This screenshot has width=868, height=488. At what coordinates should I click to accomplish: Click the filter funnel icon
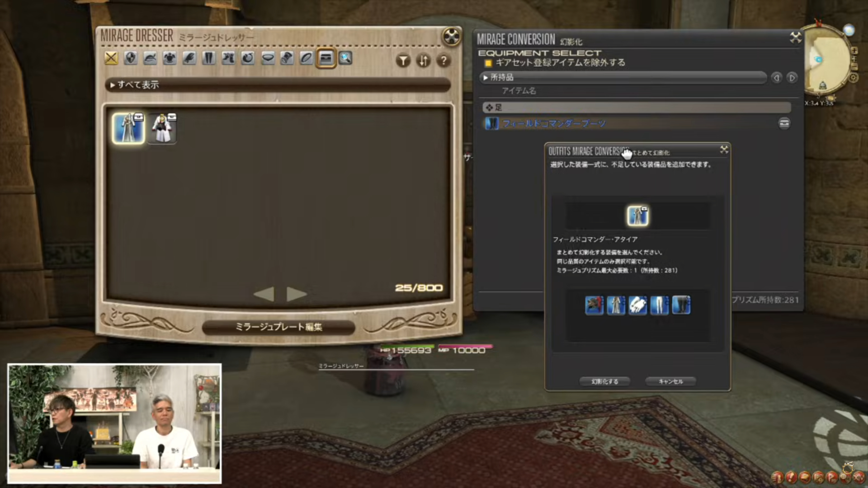point(402,61)
